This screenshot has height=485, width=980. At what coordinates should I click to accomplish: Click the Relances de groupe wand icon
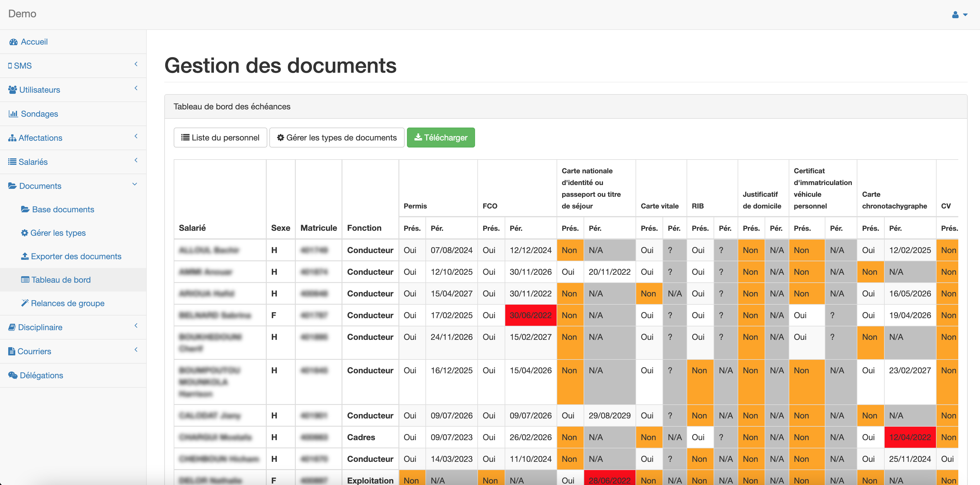coord(25,303)
